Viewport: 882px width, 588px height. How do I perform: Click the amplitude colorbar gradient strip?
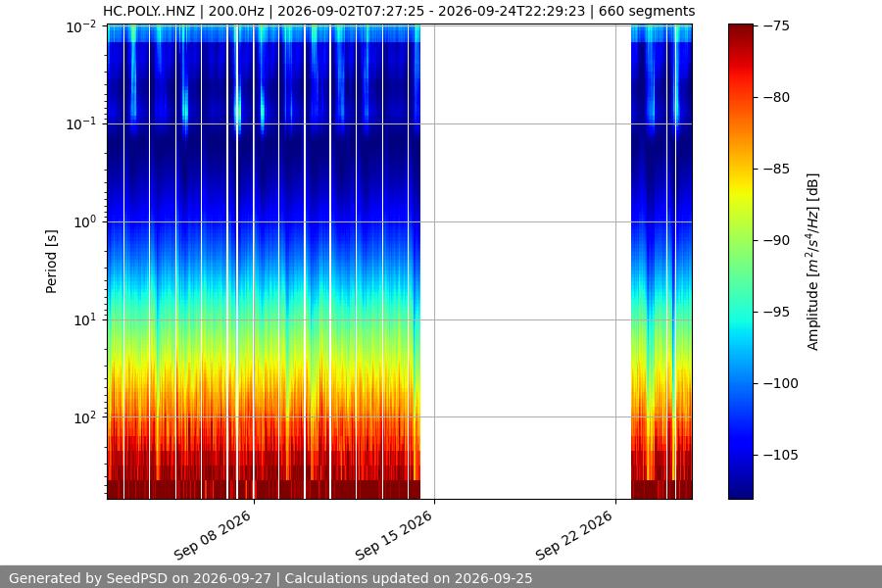[740, 262]
